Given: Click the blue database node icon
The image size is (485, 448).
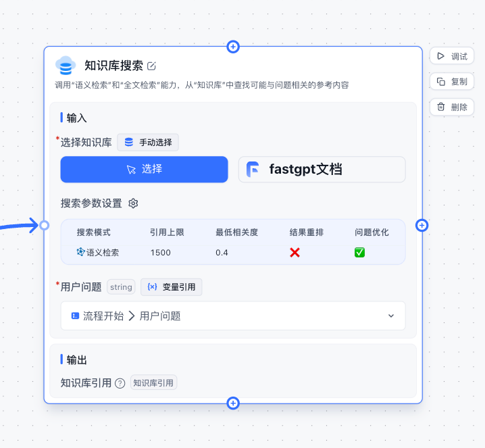Looking at the screenshot, I should (x=66, y=66).
